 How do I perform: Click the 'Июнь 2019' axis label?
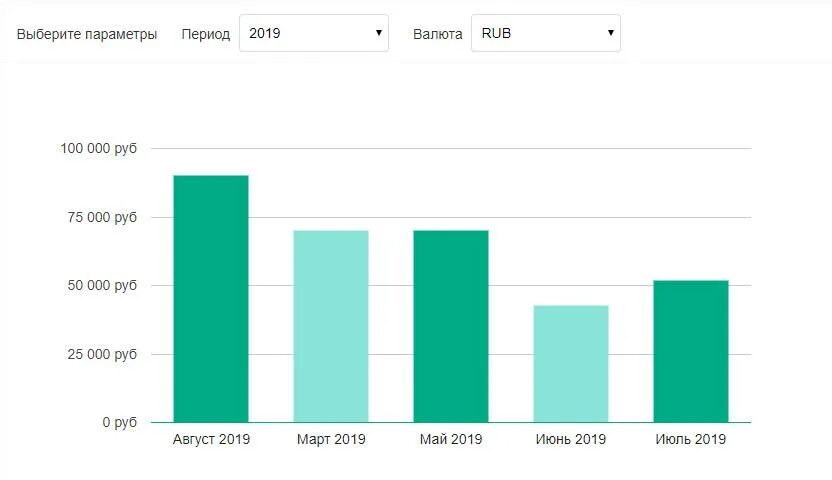[x=570, y=439]
